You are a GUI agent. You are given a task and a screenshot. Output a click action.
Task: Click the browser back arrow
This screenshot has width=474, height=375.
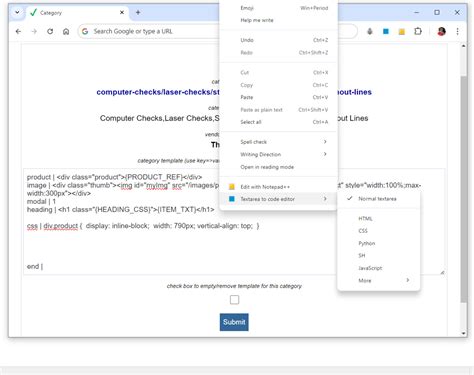coord(18,31)
